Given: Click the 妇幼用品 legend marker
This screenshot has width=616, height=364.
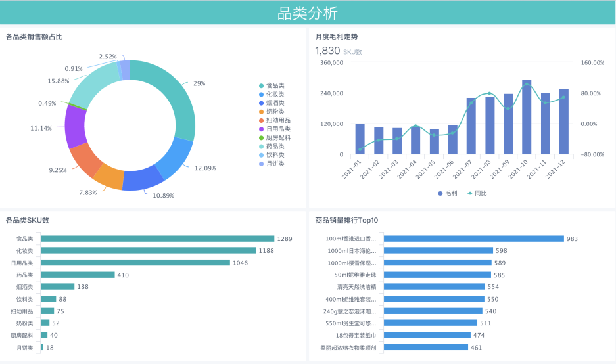Looking at the screenshot, I should coord(261,120).
